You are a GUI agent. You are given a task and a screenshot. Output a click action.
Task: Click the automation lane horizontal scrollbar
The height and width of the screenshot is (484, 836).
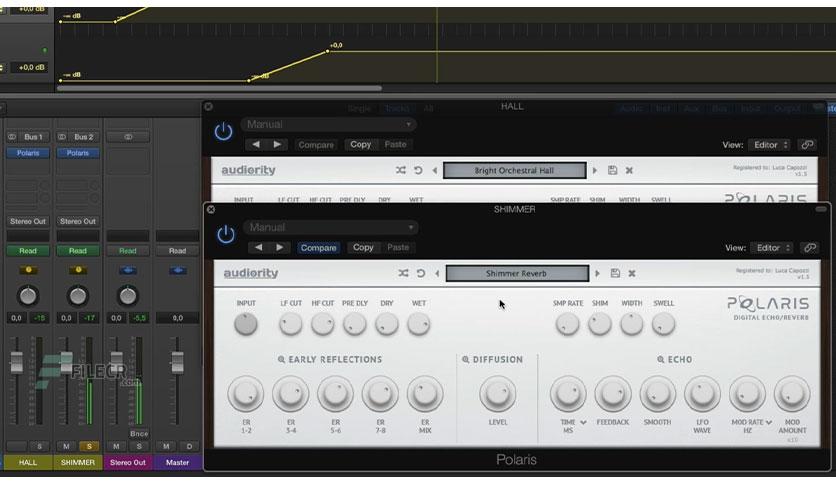[x=219, y=88]
